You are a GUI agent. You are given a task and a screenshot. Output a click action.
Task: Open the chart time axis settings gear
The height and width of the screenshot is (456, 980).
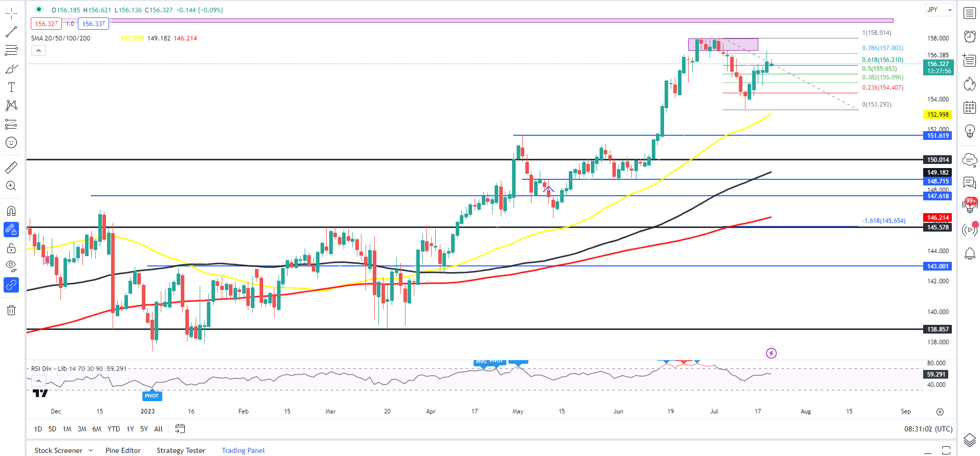click(x=940, y=411)
